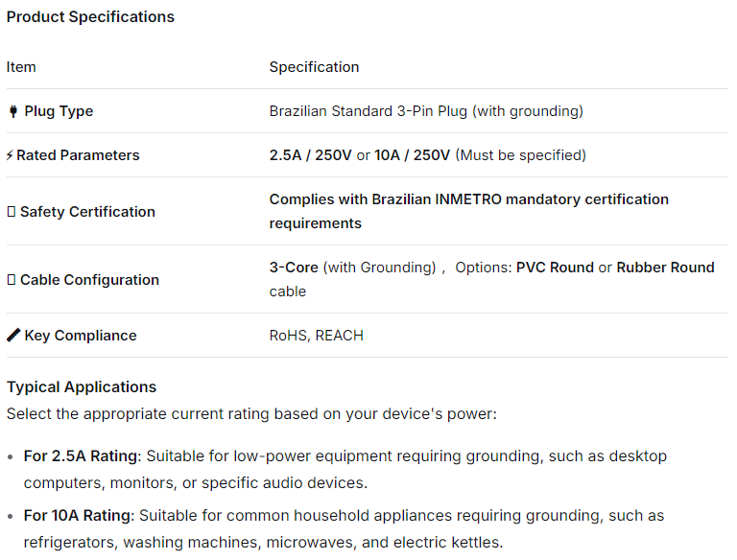Click the plug icon beside Plug Type

click(x=13, y=111)
